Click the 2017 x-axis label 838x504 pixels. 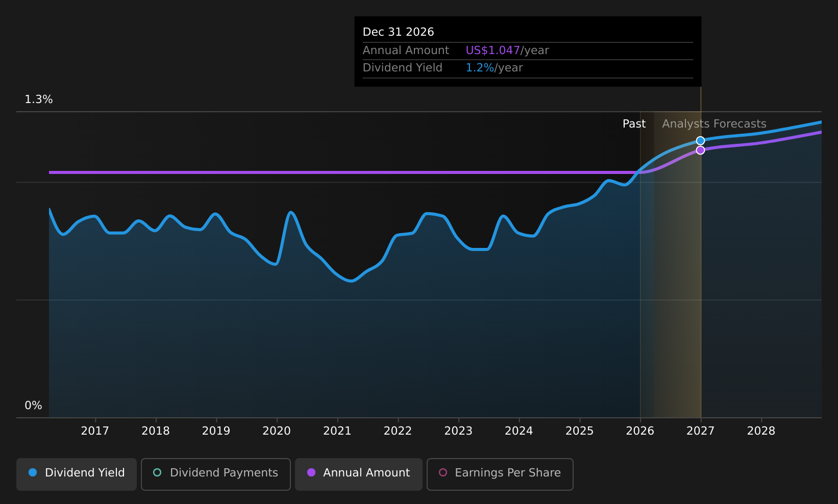[95, 431]
